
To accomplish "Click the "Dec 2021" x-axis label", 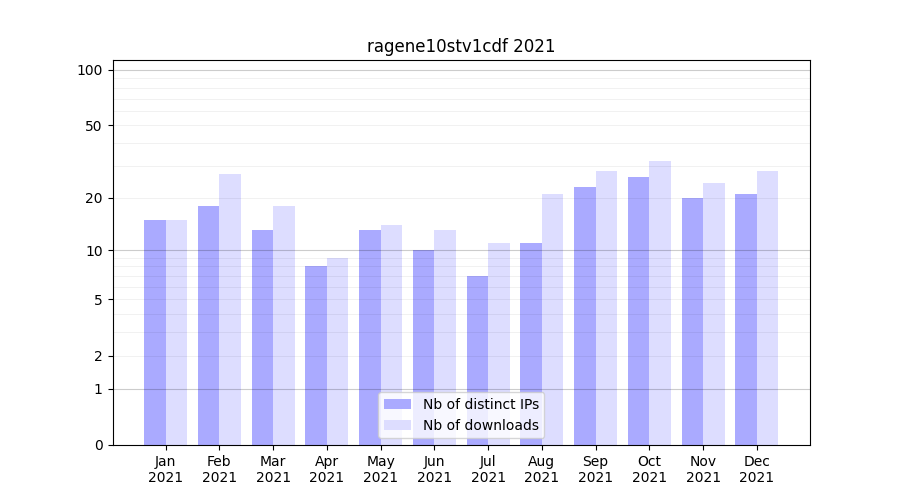I will (x=756, y=469).
